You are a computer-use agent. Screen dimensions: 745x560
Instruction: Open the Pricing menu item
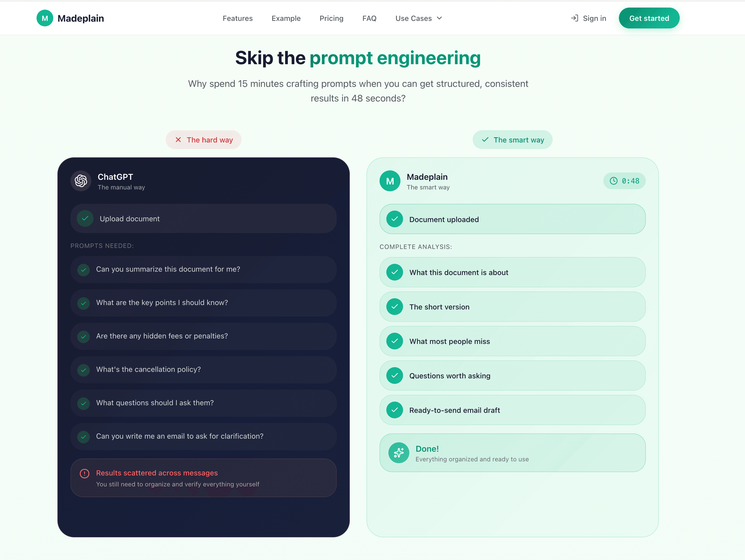[332, 18]
